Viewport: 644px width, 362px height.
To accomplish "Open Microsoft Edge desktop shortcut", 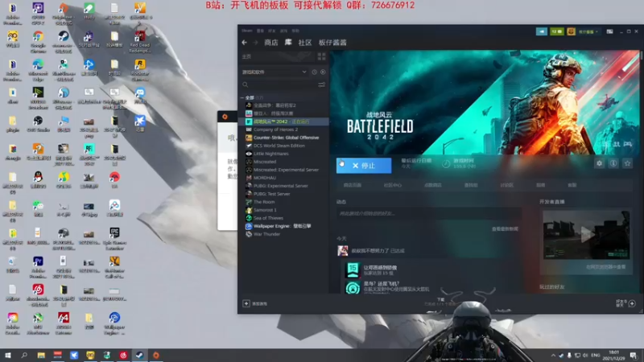I will click(38, 71).
